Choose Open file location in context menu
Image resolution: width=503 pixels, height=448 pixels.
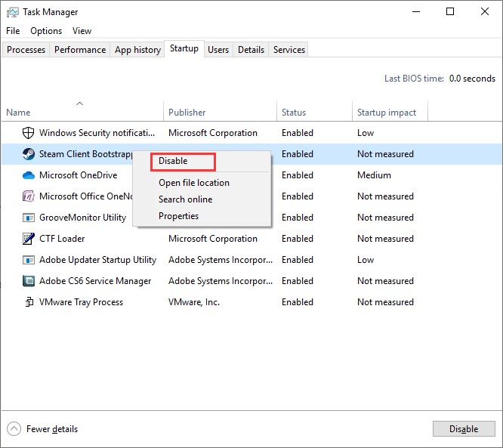coord(194,183)
